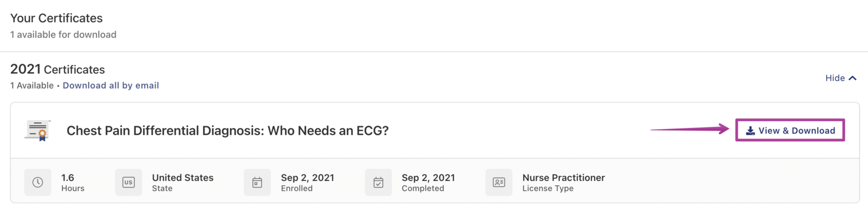
Task: Click the enrolled calendar icon
Action: (257, 182)
